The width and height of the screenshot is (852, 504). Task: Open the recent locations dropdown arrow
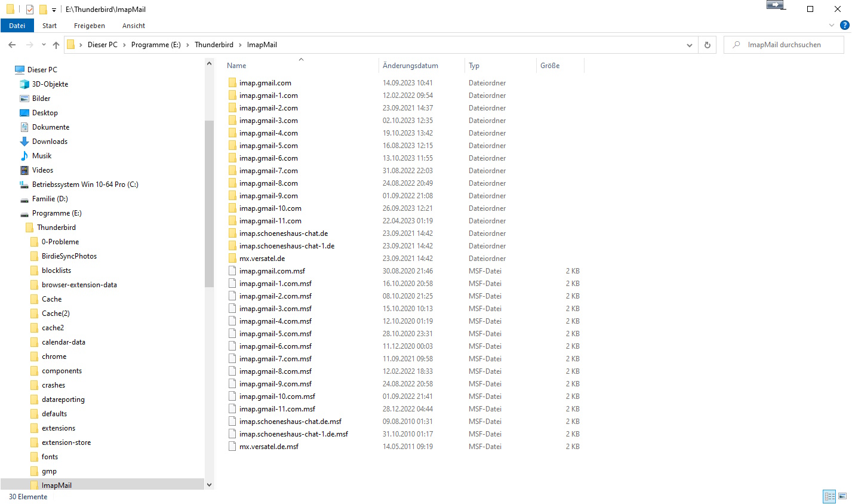(44, 45)
